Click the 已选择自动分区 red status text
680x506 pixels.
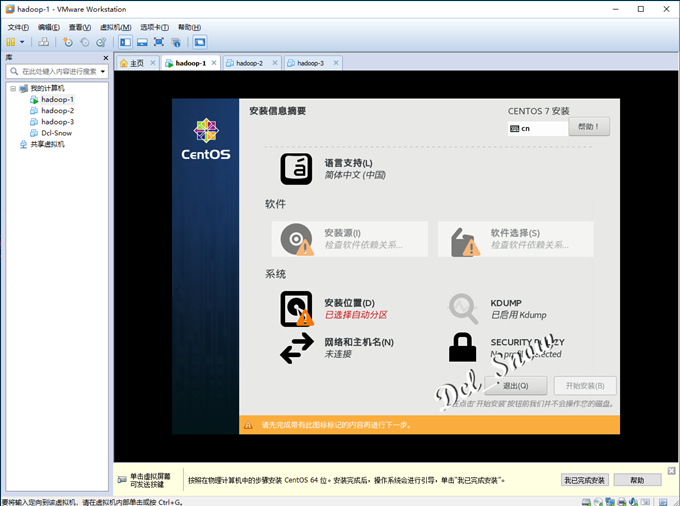[356, 315]
